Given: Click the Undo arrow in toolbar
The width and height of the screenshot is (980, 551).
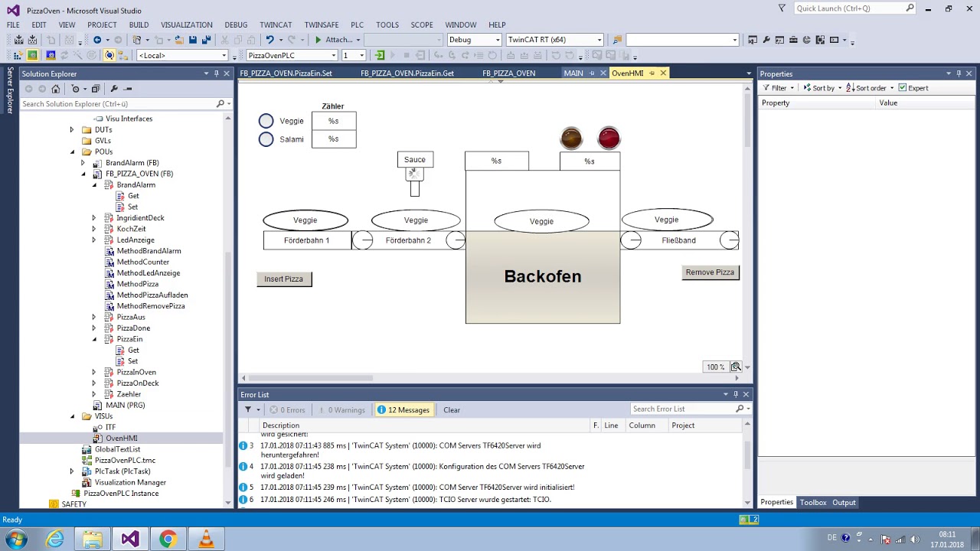Looking at the screenshot, I should [x=269, y=40].
